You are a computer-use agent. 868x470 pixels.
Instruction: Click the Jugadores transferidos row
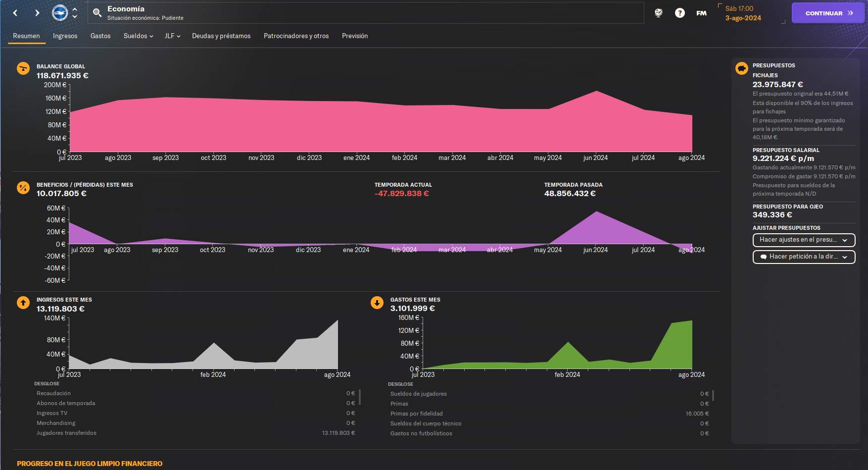(x=195, y=433)
